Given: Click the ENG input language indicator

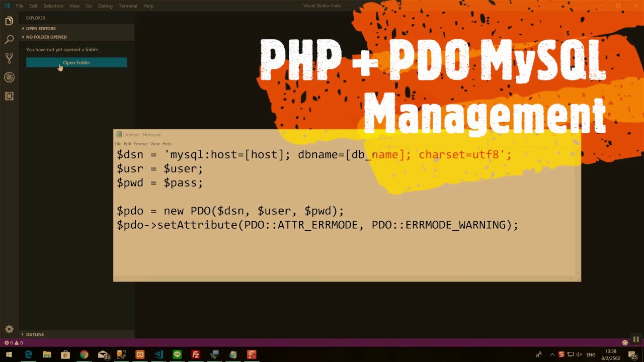Looking at the screenshot, I should (x=591, y=354).
